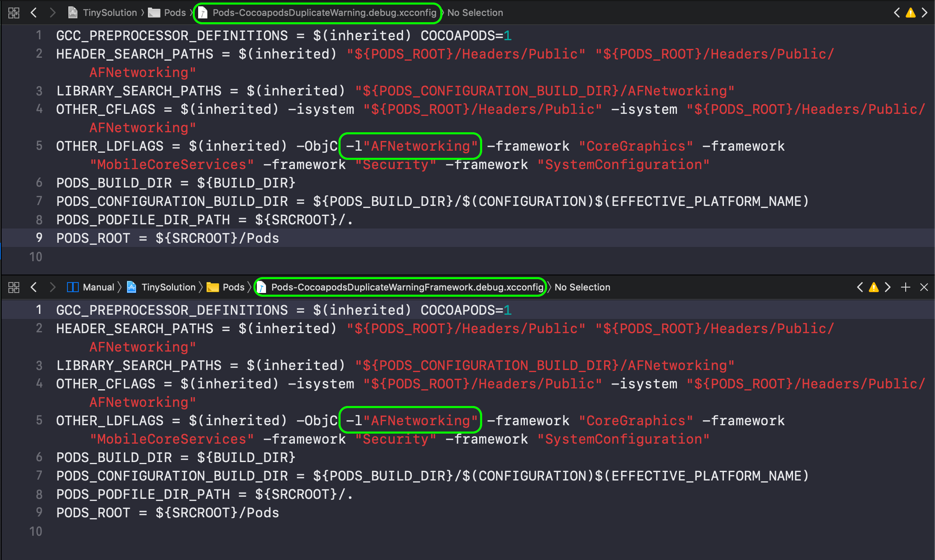Click the TinySolution project icon in bottom jump bar
The image size is (935, 560).
point(132,287)
